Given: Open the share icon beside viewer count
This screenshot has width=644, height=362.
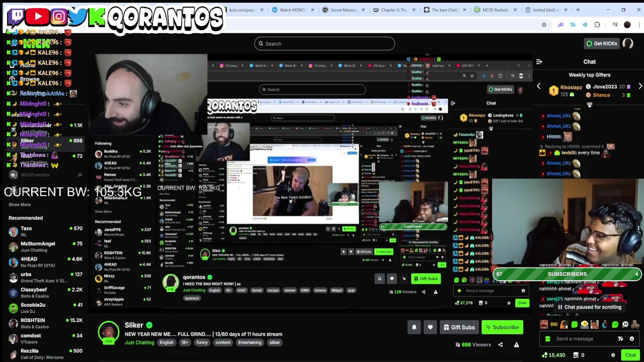Looking at the screenshot, I should (x=500, y=344).
